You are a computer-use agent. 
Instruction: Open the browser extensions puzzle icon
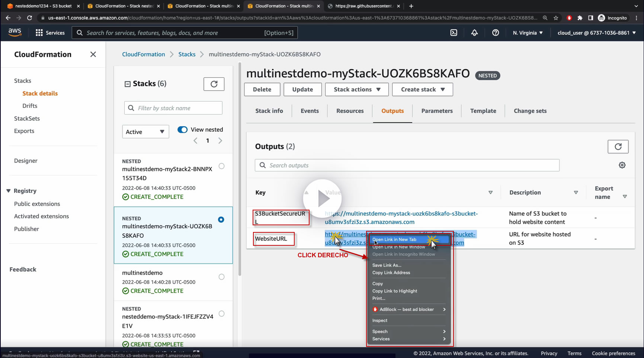[580, 18]
